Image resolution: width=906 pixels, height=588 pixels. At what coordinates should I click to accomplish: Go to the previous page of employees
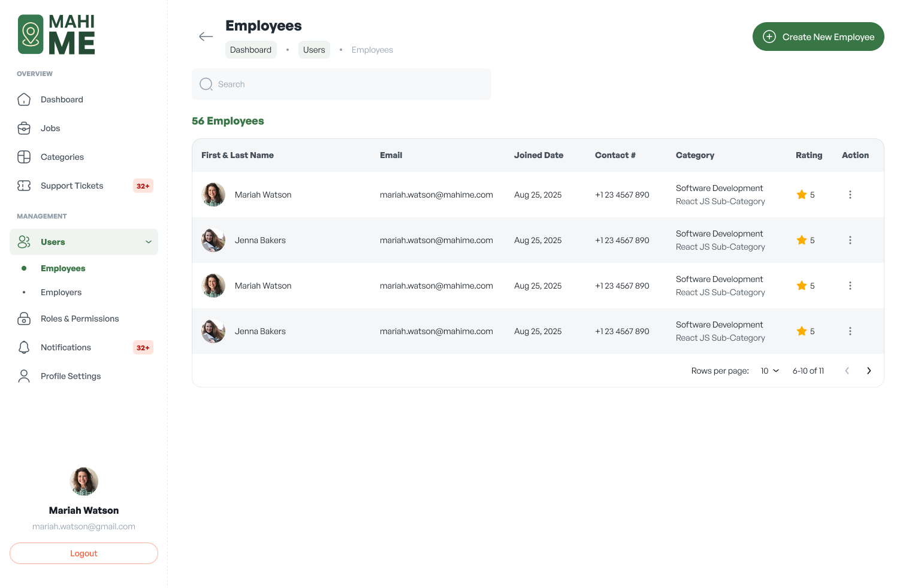click(847, 371)
